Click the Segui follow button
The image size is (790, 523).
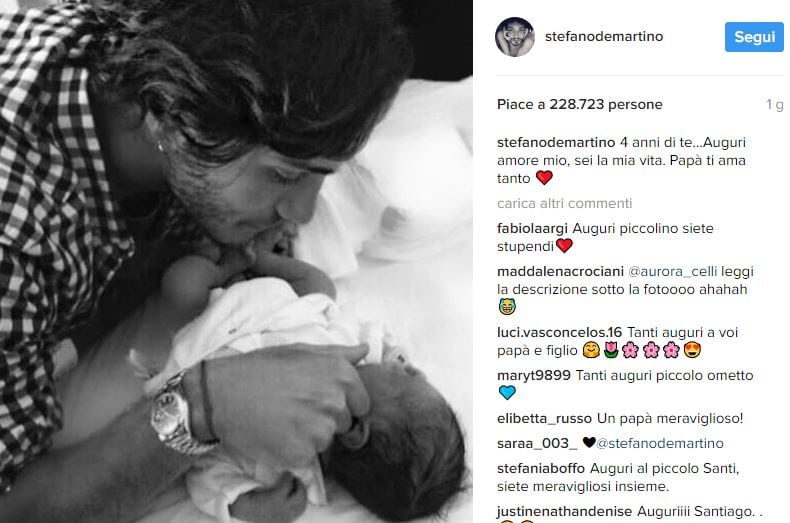(754, 37)
